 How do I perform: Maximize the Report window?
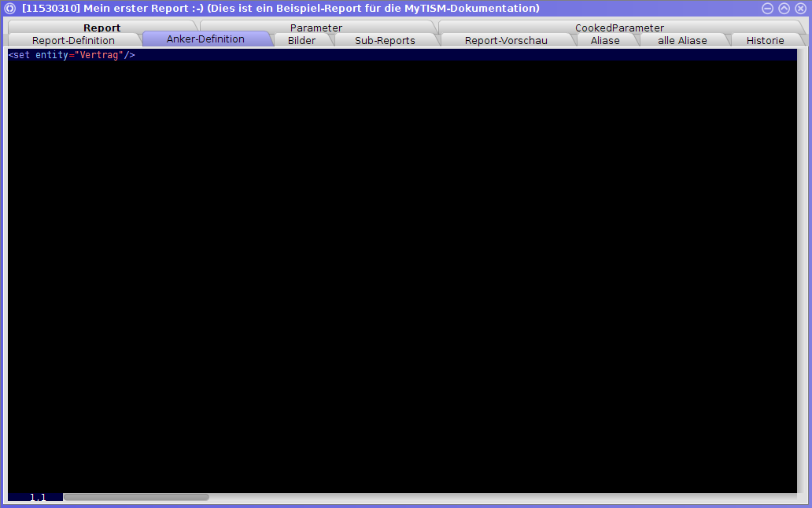coord(783,8)
